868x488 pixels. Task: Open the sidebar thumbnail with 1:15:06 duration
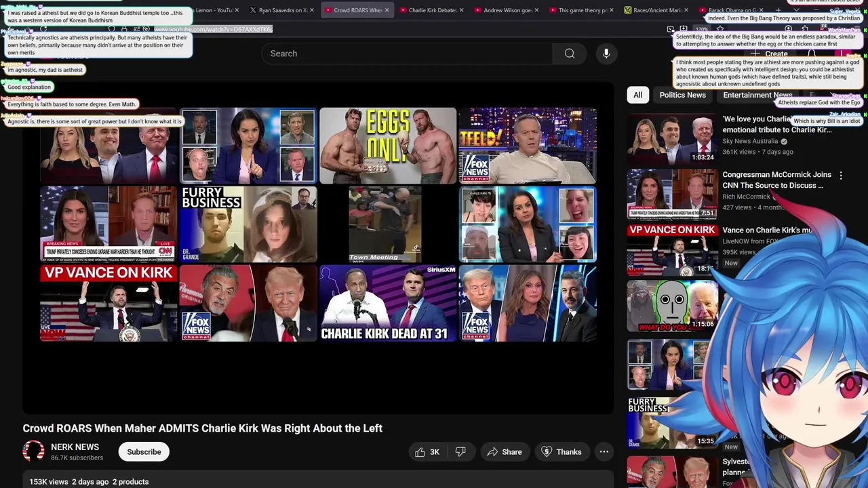(x=672, y=306)
